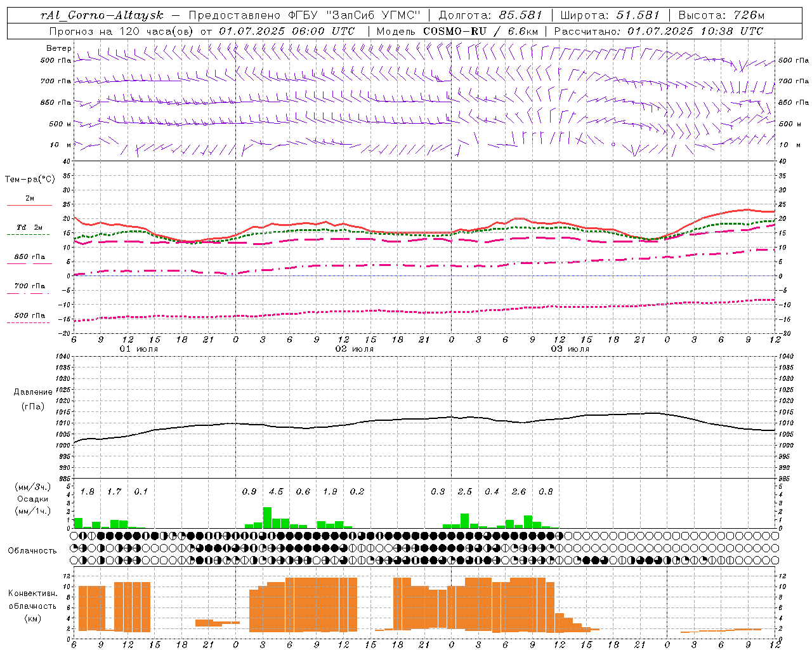Click the 01 июля date label
Image resolution: width=812 pixels, height=650 pixels.
(x=139, y=349)
